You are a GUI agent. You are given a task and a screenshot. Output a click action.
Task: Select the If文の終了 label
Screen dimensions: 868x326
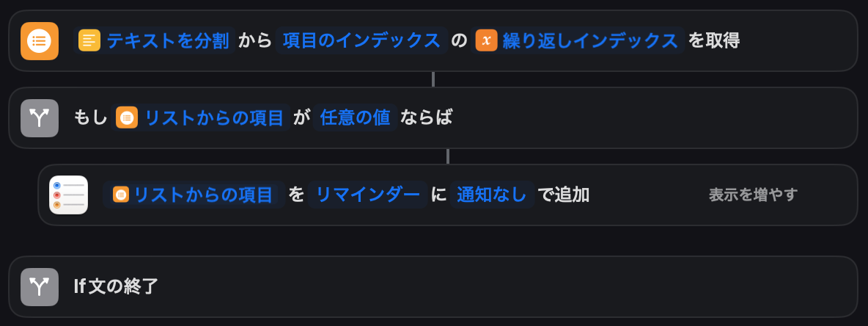[117, 286]
